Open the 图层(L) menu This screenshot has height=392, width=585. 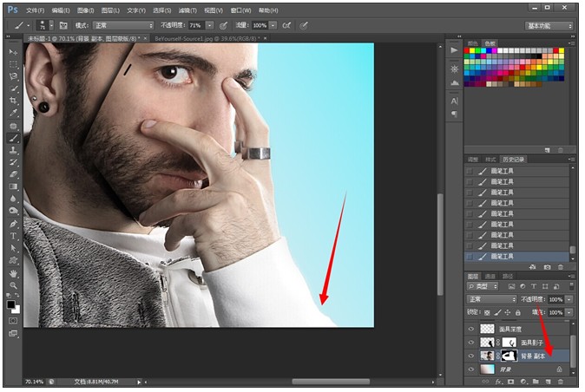(x=111, y=10)
